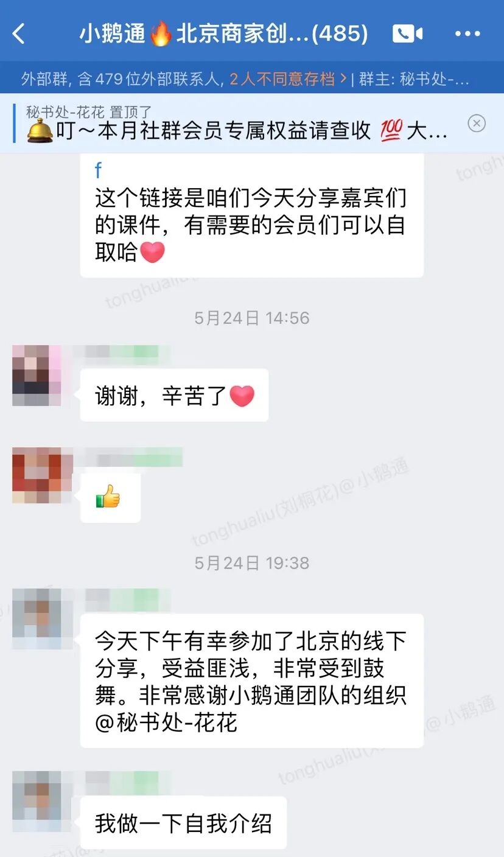Dismiss the pinned message with X icon

[x=477, y=124]
